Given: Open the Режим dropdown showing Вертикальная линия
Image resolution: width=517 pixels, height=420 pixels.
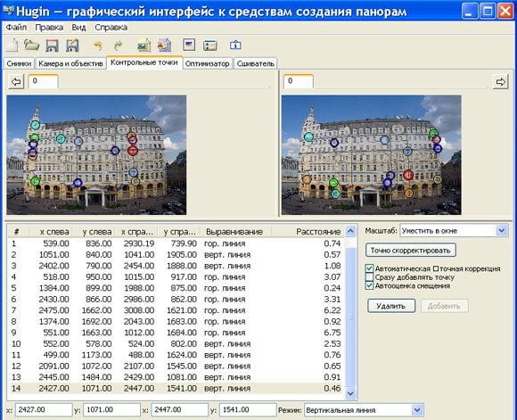Looking at the screenshot, I should point(417,410).
